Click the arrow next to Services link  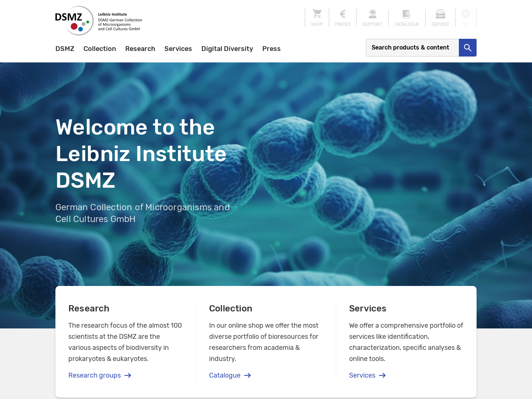[x=382, y=375]
